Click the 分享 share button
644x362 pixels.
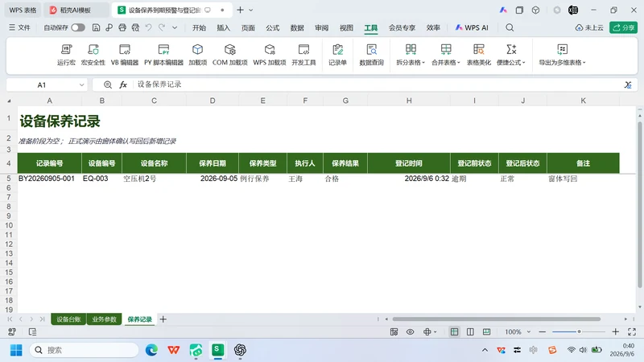tap(623, 27)
